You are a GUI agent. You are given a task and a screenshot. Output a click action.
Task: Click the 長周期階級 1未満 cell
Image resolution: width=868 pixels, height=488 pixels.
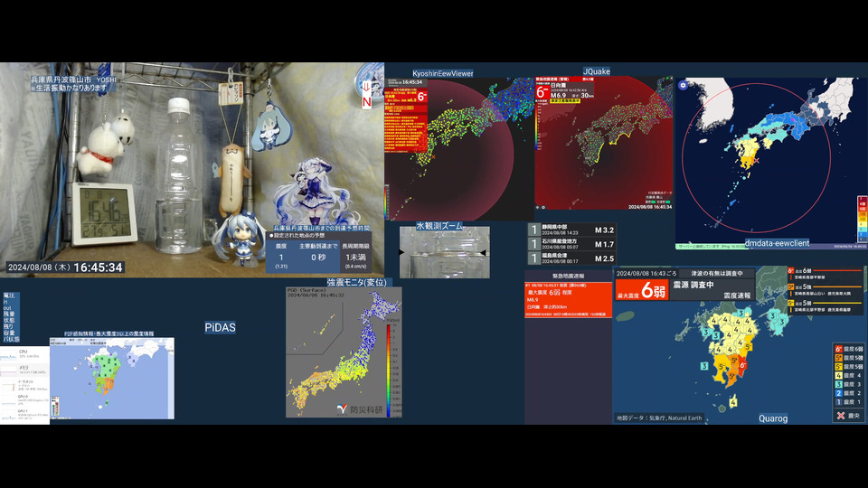click(x=355, y=256)
